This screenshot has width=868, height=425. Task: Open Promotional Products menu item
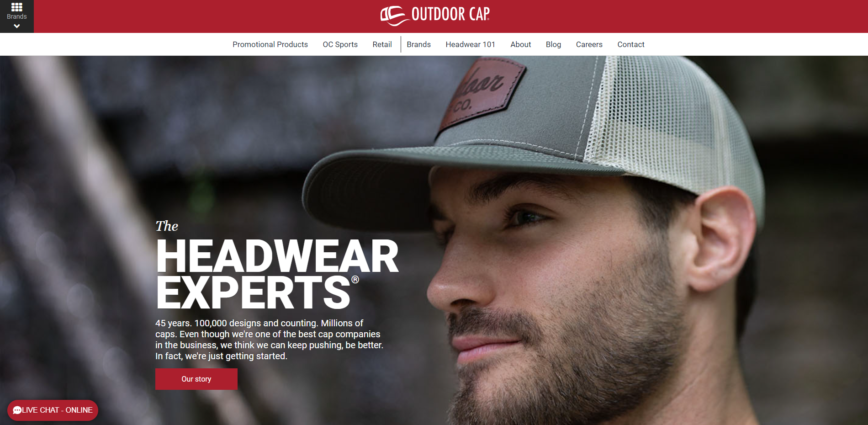pos(270,44)
